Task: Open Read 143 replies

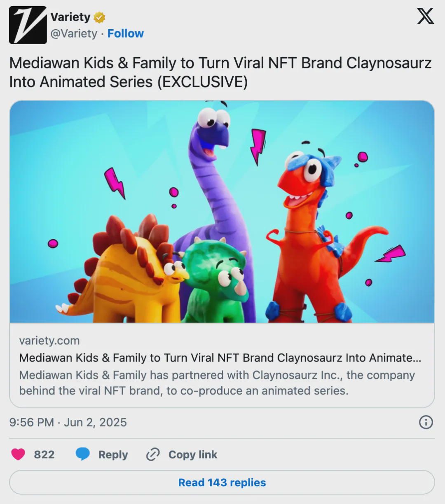Action: pyautogui.click(x=222, y=482)
